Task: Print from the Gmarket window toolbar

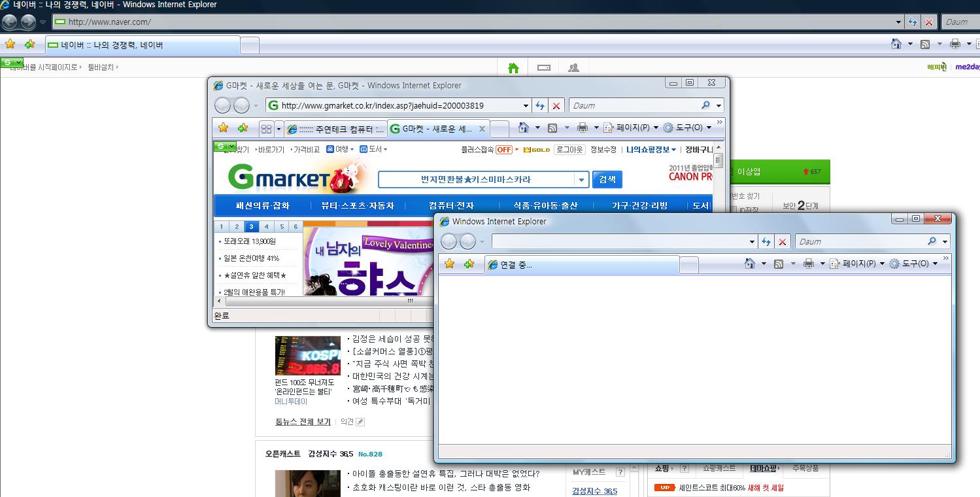Action: coord(582,128)
